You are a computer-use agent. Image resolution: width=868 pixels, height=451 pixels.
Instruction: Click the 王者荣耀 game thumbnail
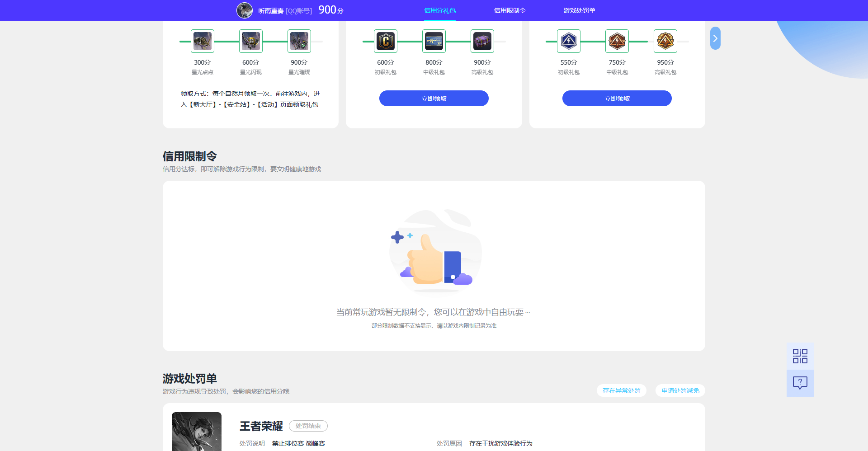pyautogui.click(x=197, y=432)
